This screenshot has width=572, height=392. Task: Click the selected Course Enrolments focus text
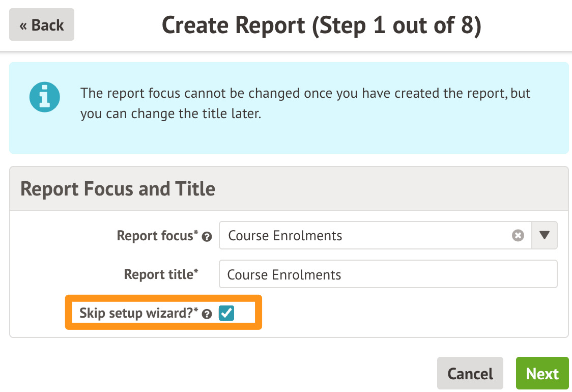click(x=285, y=236)
